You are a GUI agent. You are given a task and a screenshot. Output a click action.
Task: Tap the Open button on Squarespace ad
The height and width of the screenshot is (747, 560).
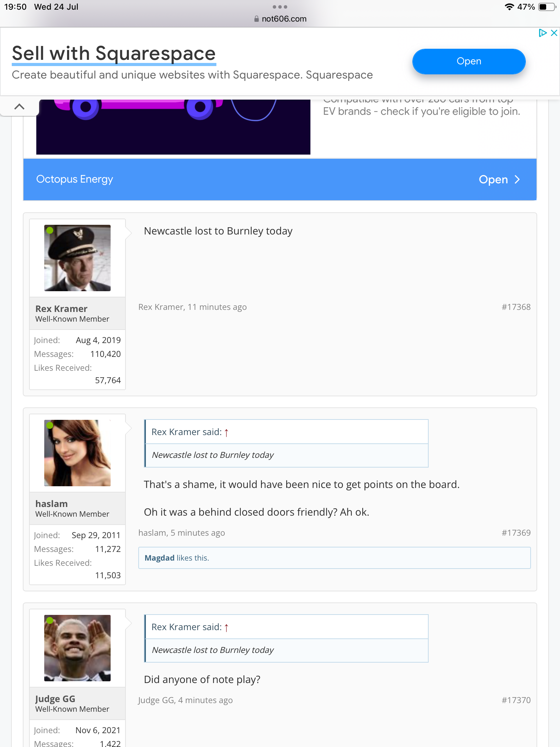(x=468, y=61)
